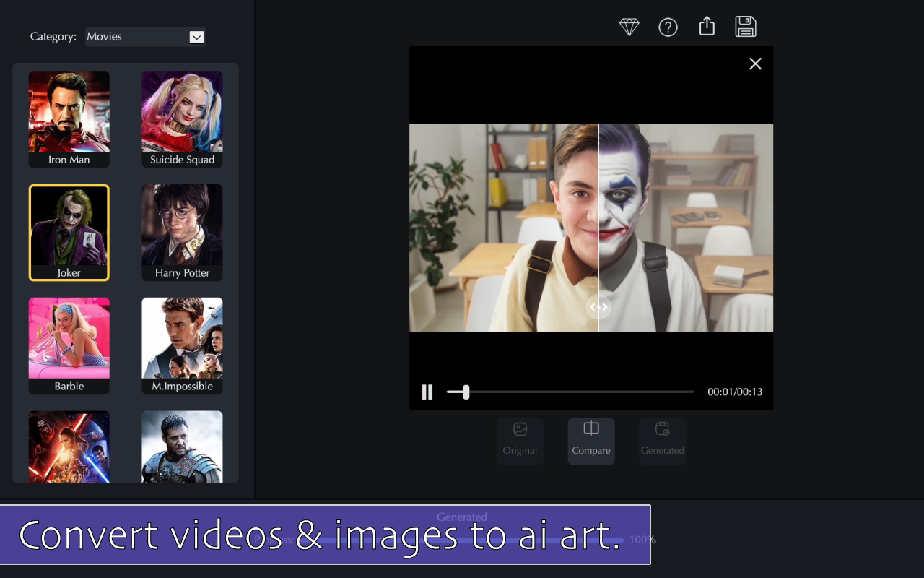Viewport: 924px width, 578px height.
Task: Open the Category dropdown arrow
Action: pyautogui.click(x=196, y=37)
